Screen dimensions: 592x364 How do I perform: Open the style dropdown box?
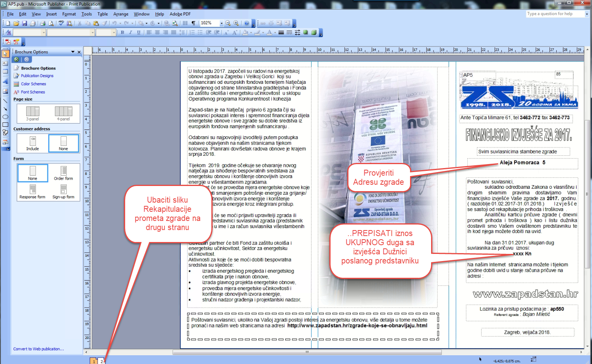coord(44,33)
